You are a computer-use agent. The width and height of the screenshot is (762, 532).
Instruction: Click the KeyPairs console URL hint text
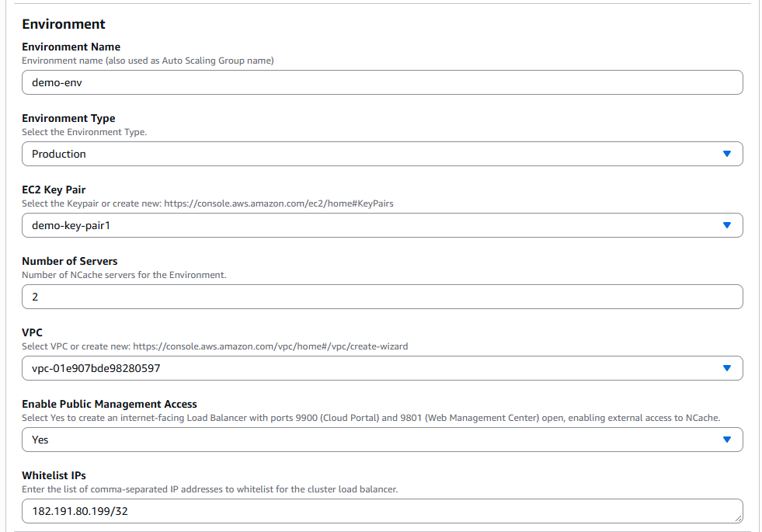[x=207, y=203]
